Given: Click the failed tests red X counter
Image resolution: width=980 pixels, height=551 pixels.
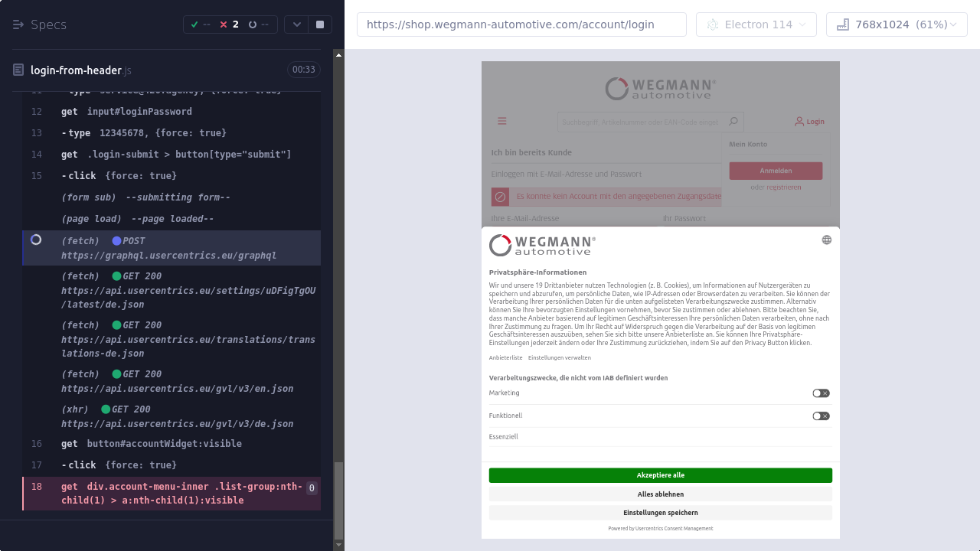Looking at the screenshot, I should click(x=229, y=24).
